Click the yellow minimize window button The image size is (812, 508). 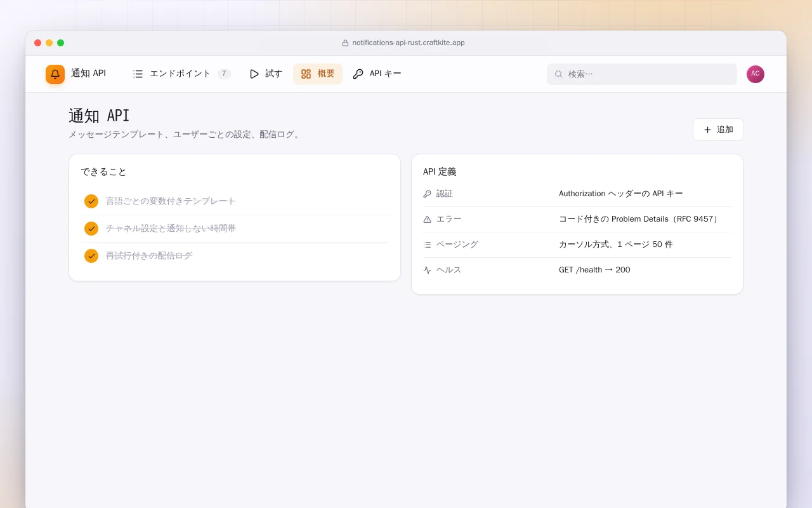coord(49,43)
